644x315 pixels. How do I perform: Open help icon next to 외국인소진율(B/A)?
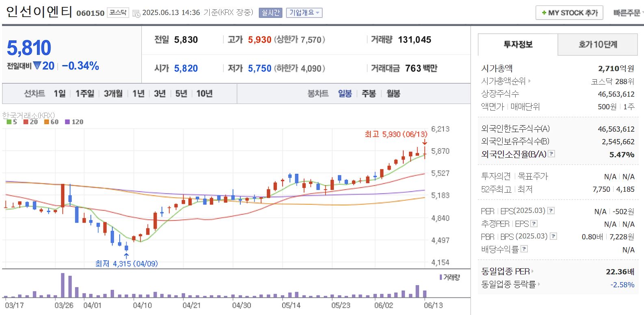(x=551, y=154)
